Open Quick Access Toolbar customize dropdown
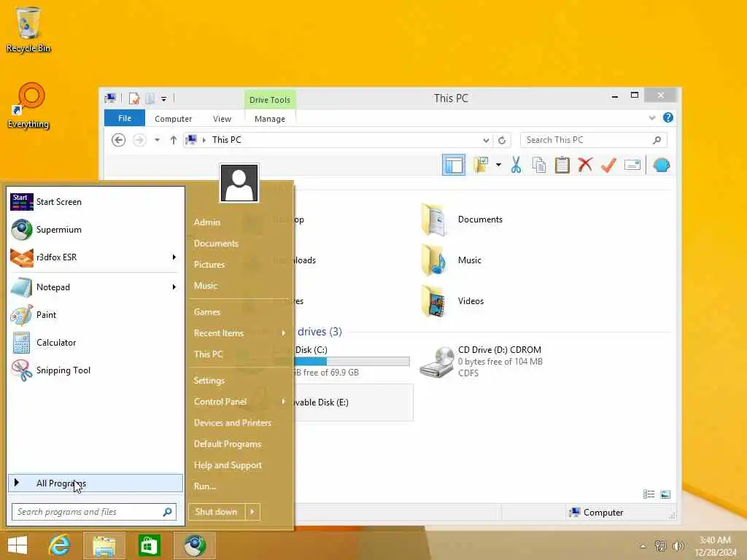747x560 pixels. click(163, 99)
